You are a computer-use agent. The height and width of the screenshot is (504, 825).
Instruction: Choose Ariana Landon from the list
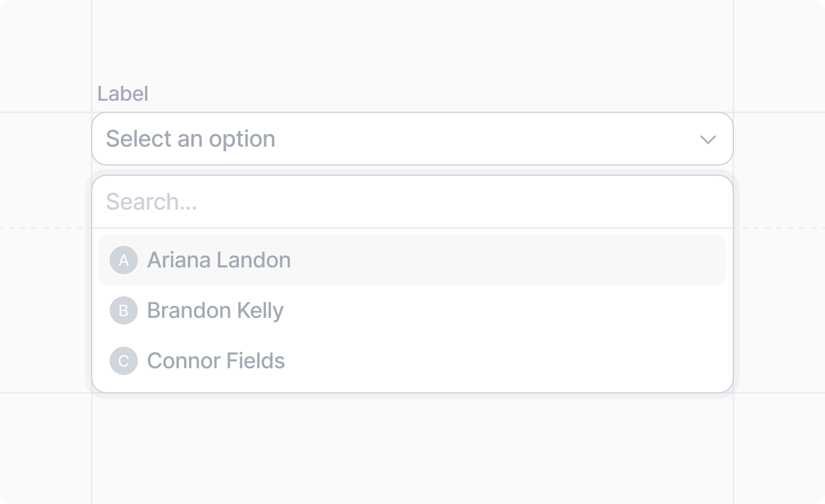pos(412,260)
